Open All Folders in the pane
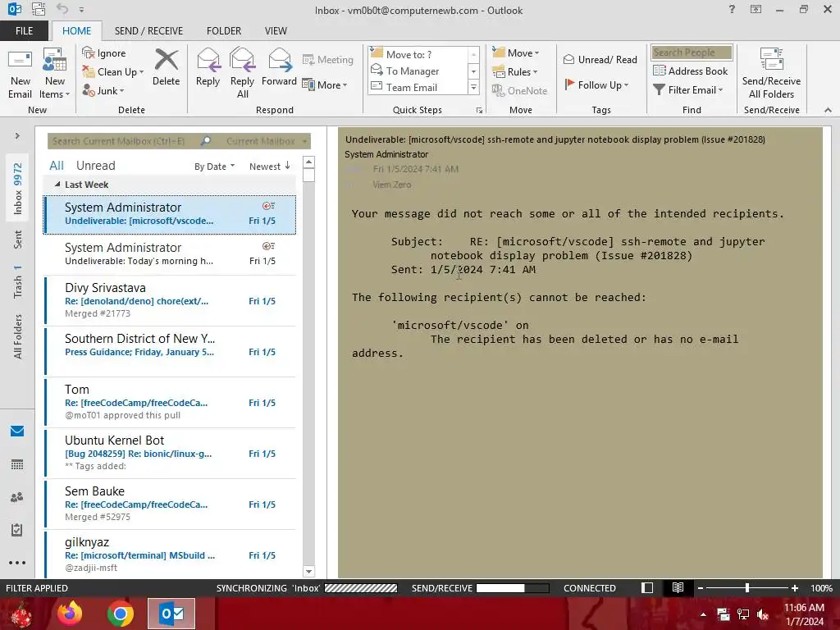840x630 pixels. tap(18, 336)
